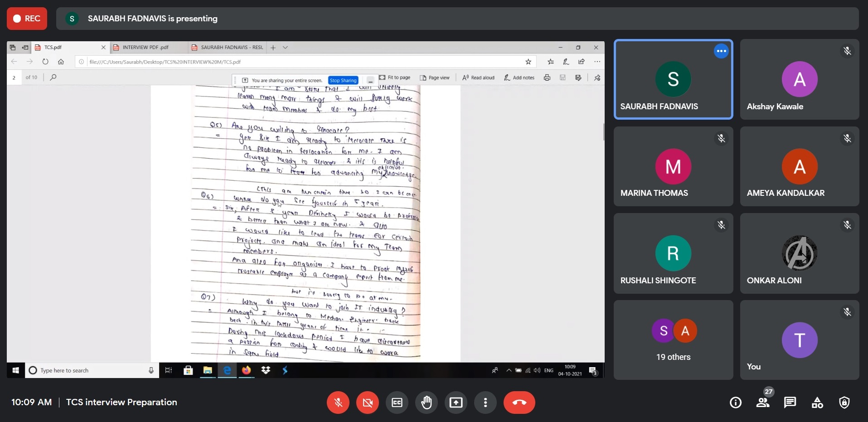Open notification center icon
Viewport: 868px width, 422px height.
[593, 371]
